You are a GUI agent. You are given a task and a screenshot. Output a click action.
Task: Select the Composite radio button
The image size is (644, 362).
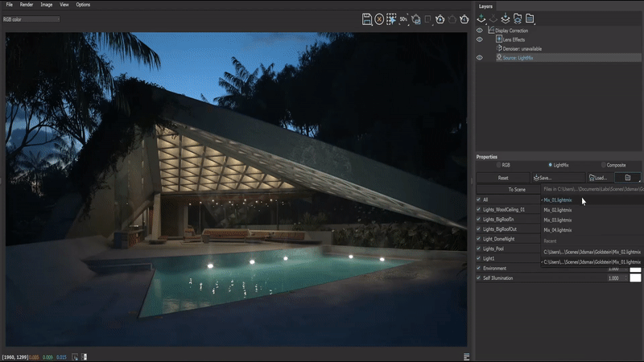click(x=603, y=165)
